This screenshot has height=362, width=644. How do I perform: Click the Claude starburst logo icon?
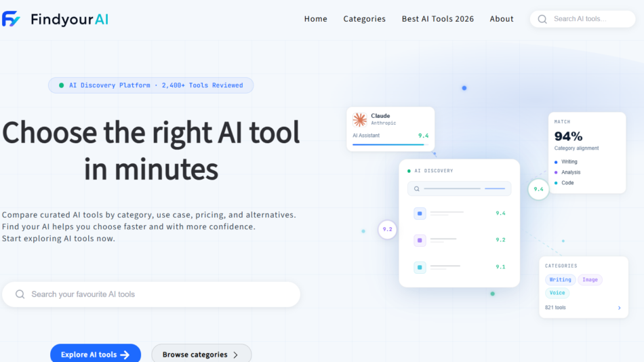coord(360,119)
